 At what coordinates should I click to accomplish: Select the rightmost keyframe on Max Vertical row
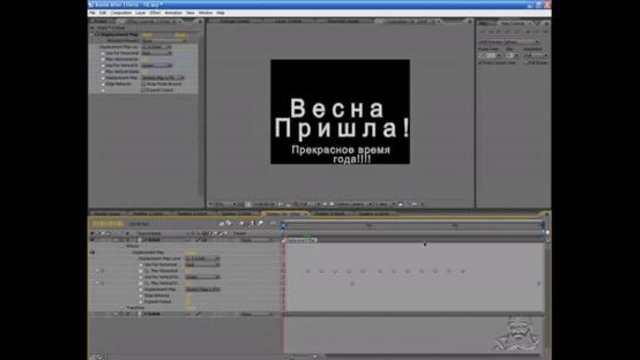[x=539, y=283]
